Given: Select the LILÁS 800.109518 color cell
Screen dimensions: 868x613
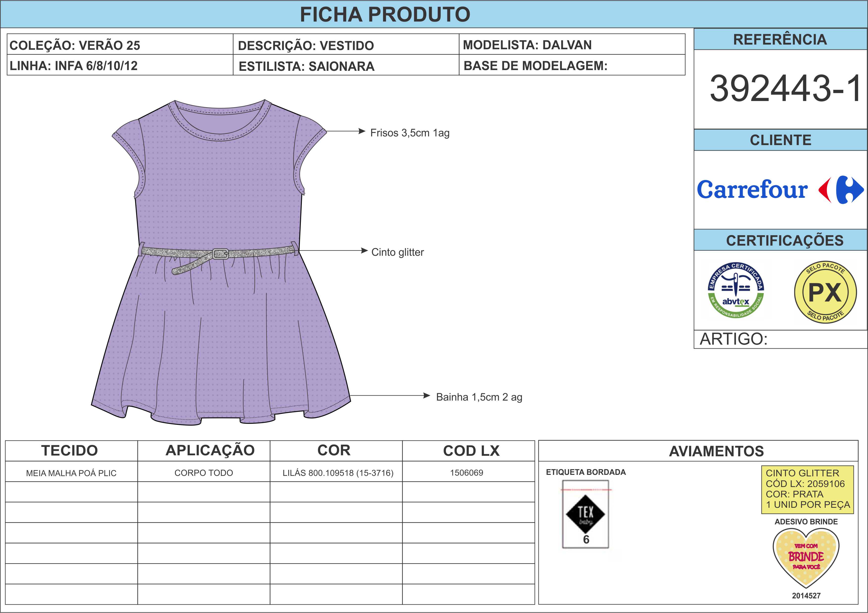Looking at the screenshot, I should 338,473.
